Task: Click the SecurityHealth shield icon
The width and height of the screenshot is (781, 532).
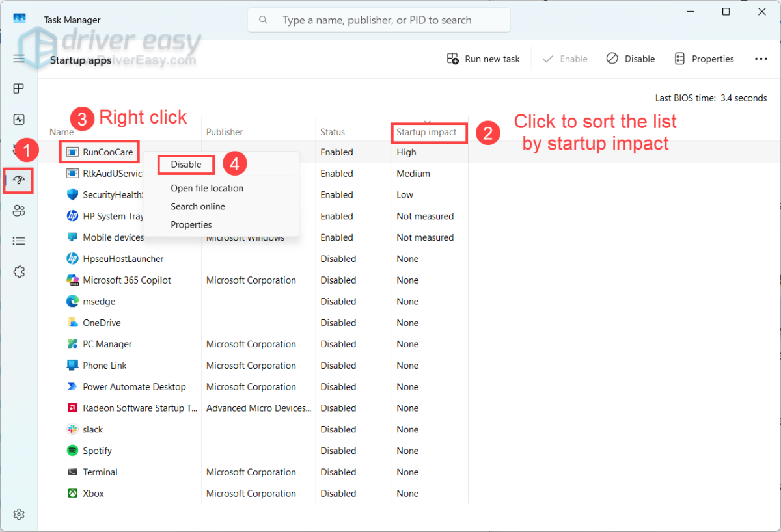Action: pos(72,194)
